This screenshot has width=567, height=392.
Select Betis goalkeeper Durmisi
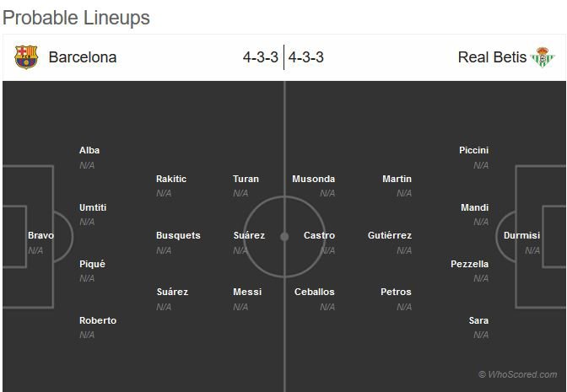pyautogui.click(x=521, y=236)
